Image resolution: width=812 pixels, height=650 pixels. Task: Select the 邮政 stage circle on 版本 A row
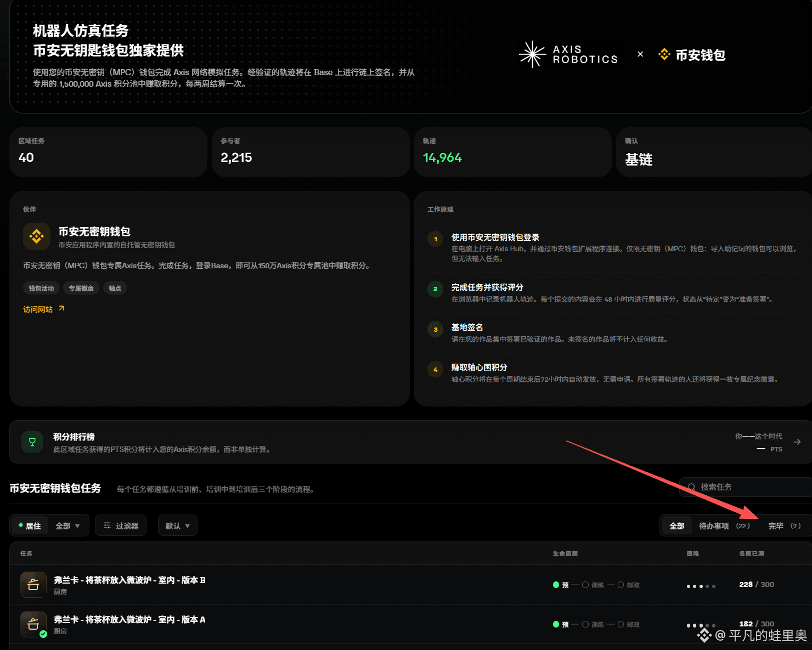pyautogui.click(x=621, y=624)
